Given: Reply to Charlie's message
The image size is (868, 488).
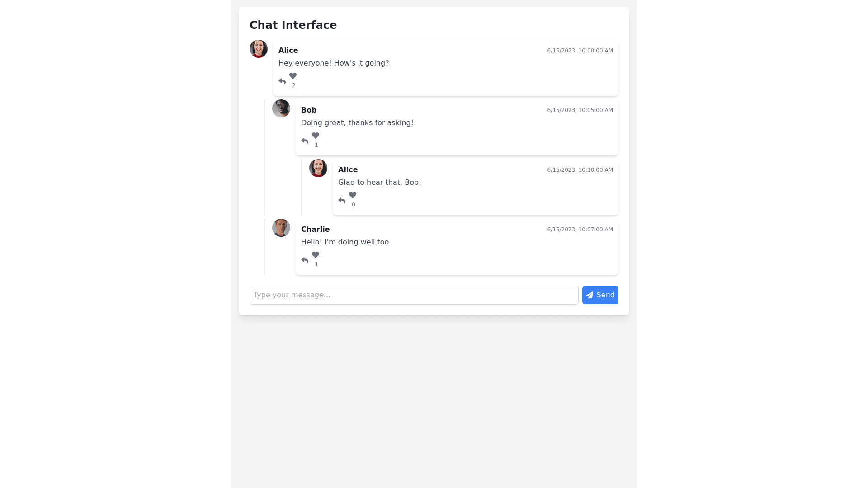Looking at the screenshot, I should [305, 260].
